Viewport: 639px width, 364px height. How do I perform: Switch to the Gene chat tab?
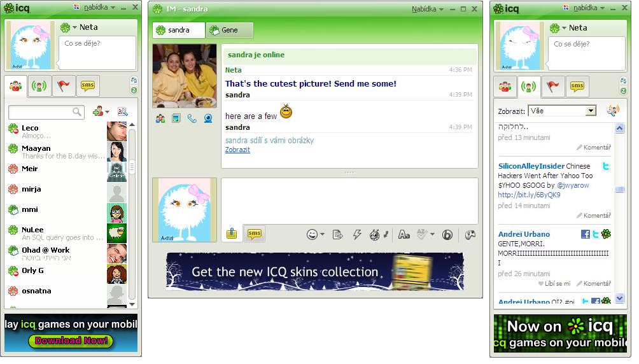click(x=230, y=30)
